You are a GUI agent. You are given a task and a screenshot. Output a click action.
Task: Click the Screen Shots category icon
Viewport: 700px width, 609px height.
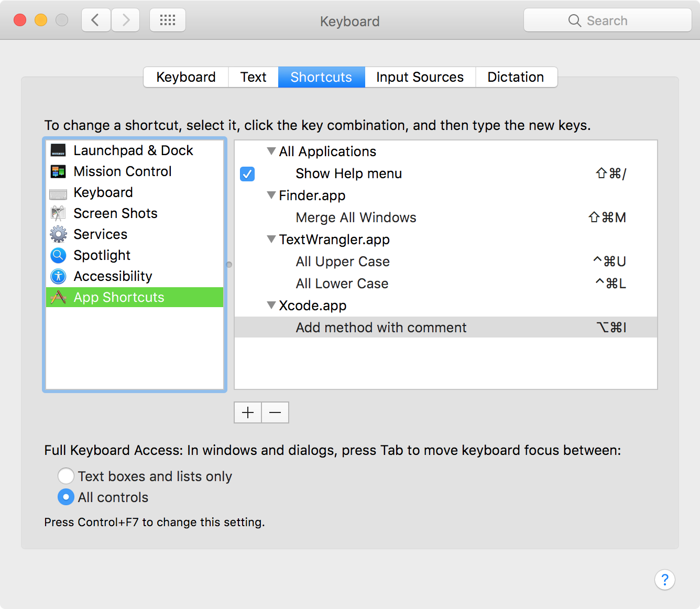coord(58,213)
